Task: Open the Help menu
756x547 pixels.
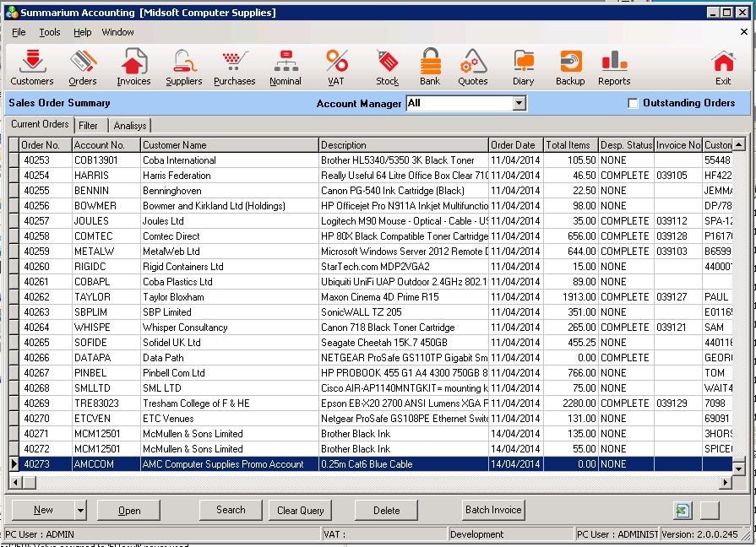Action: click(83, 32)
